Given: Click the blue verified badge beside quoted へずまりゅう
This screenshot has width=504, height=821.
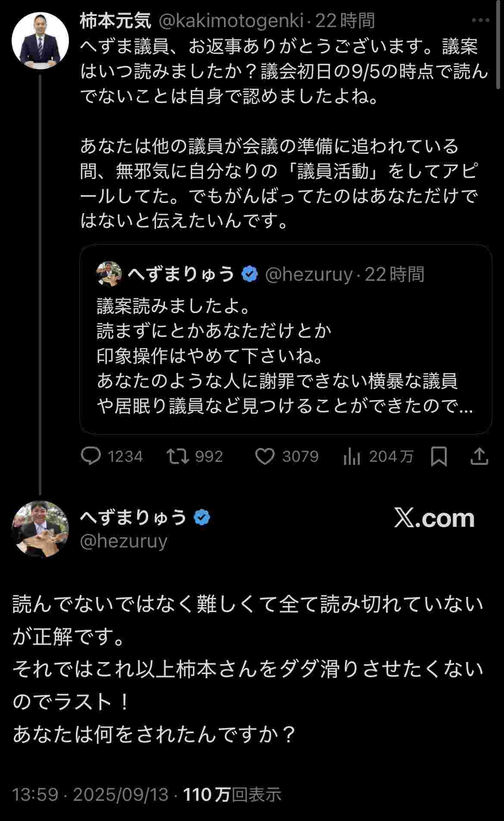Looking at the screenshot, I should (x=250, y=274).
